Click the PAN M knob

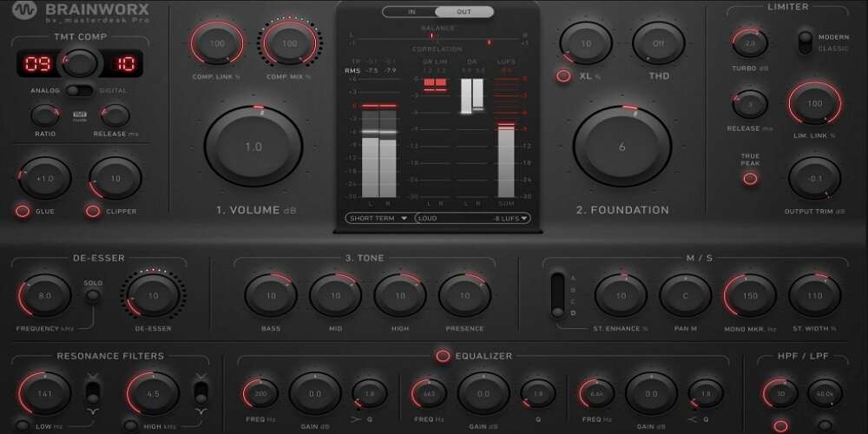click(686, 296)
